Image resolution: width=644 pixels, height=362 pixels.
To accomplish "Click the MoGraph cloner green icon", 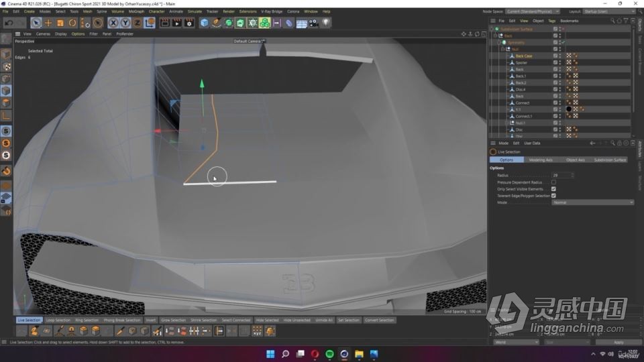I will [x=264, y=23].
